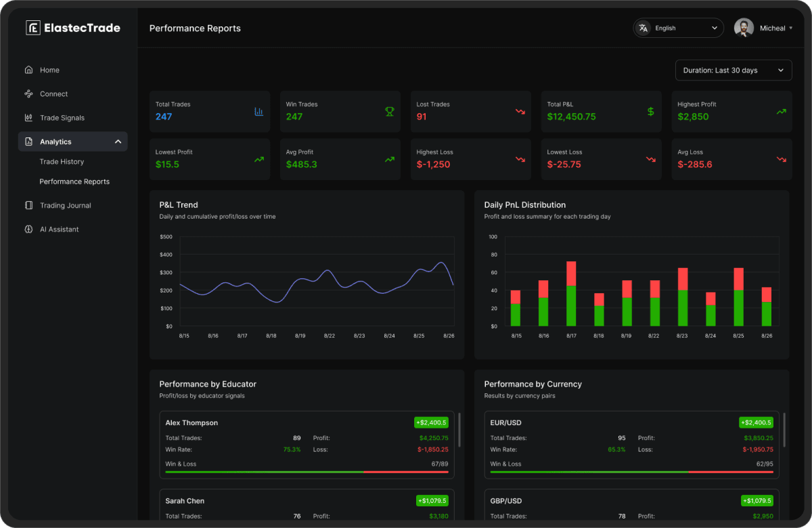Launch the AI Assistant from the sidebar
This screenshot has width=812, height=528.
(28, 229)
